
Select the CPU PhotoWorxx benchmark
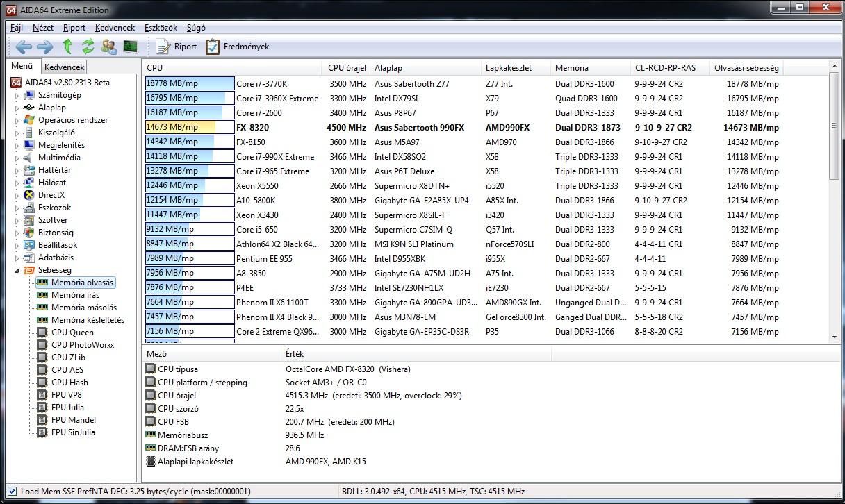[83, 345]
